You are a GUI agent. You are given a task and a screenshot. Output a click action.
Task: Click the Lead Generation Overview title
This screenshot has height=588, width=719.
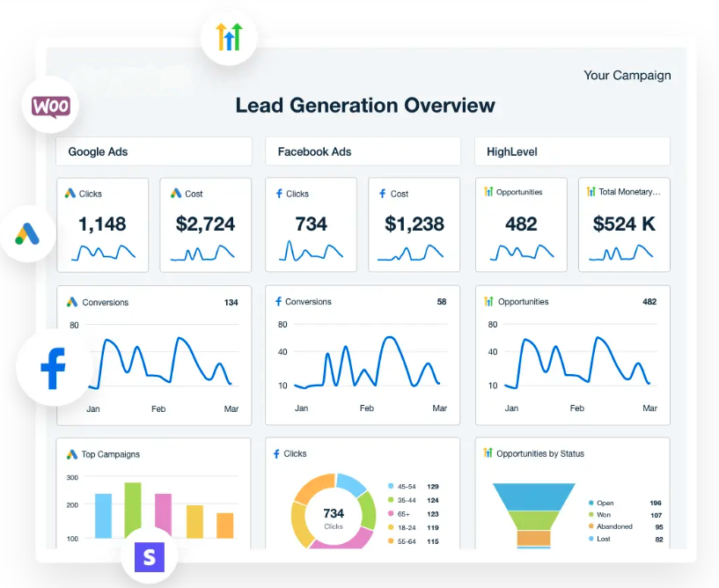[x=365, y=106]
